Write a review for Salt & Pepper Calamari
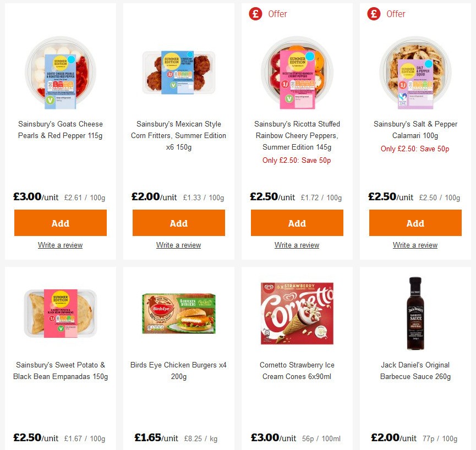Image resolution: width=476 pixels, height=450 pixels. [415, 245]
